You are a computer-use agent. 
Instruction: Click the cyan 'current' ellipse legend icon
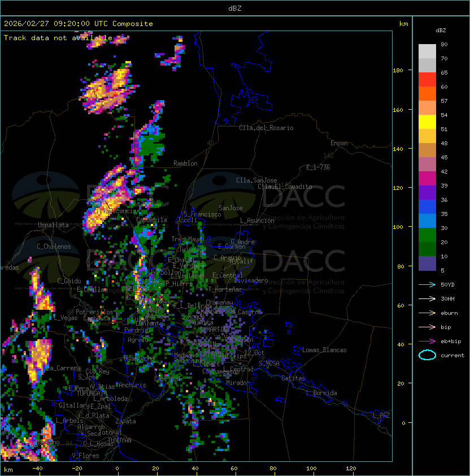point(427,355)
